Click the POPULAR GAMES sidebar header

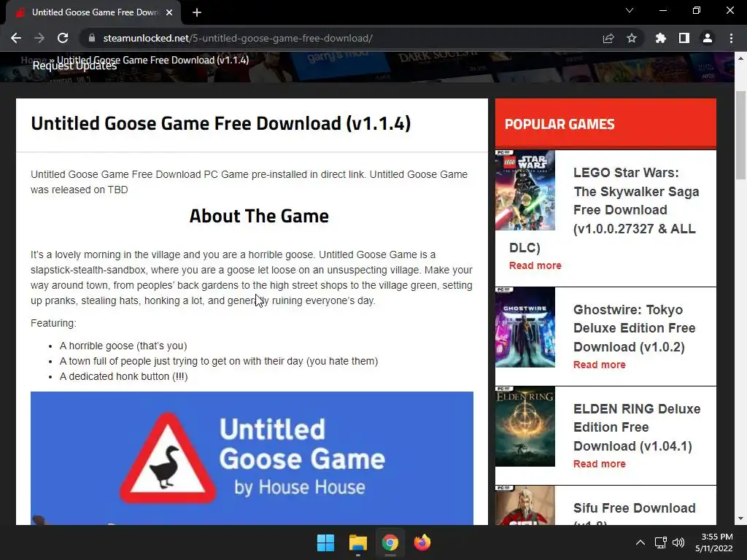[560, 124]
